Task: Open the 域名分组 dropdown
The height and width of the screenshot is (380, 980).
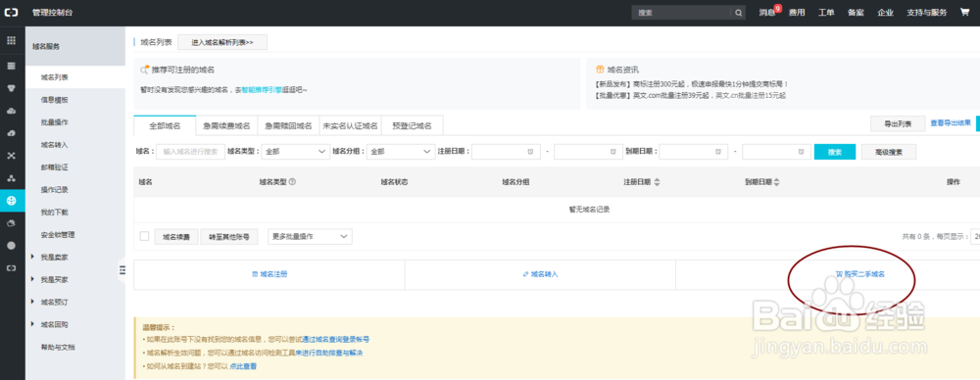Action: click(400, 152)
